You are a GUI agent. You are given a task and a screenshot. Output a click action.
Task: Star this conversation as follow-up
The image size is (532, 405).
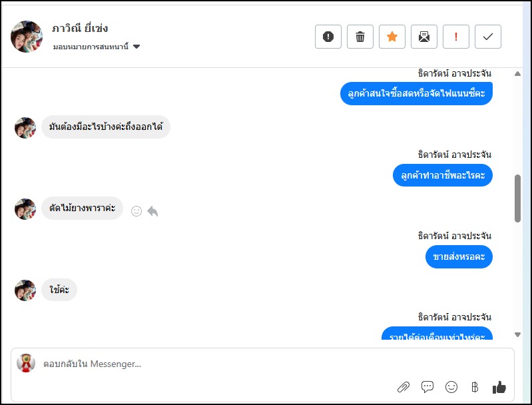pos(392,37)
